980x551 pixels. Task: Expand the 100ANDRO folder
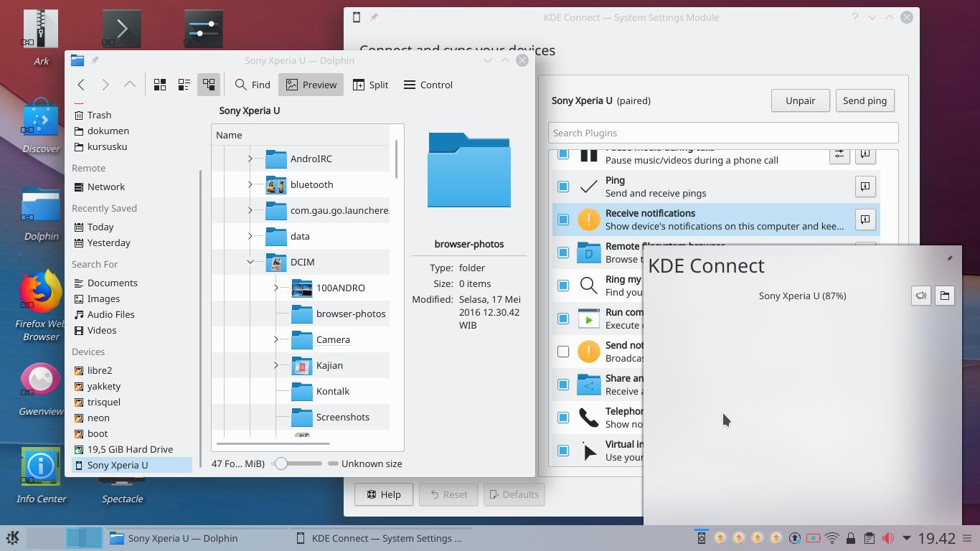point(276,288)
